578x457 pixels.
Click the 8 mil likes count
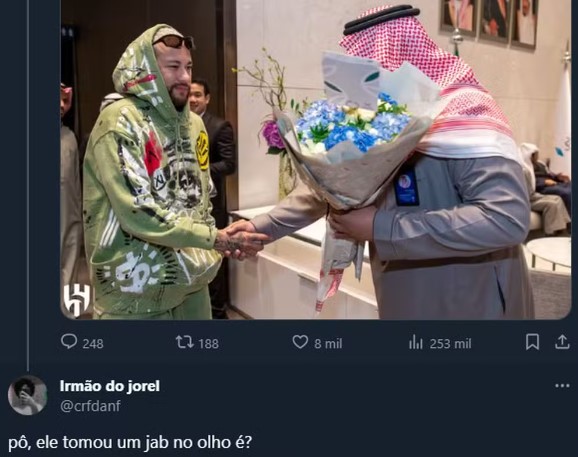click(x=328, y=344)
